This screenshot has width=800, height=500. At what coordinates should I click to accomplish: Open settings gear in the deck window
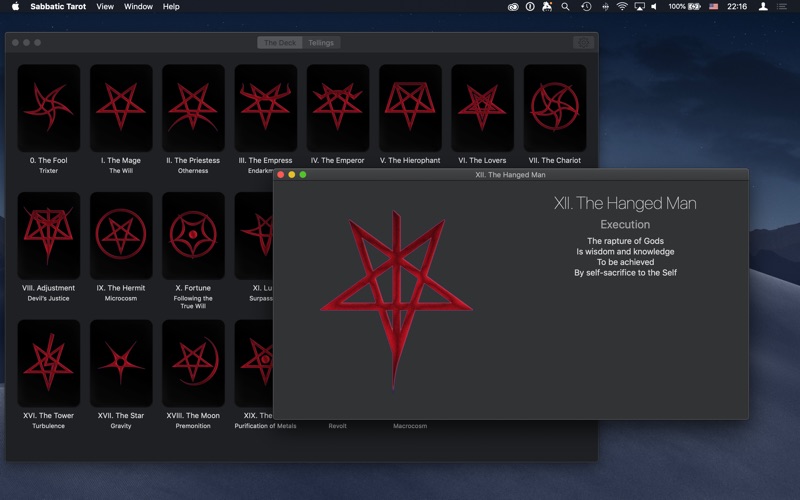(x=583, y=42)
